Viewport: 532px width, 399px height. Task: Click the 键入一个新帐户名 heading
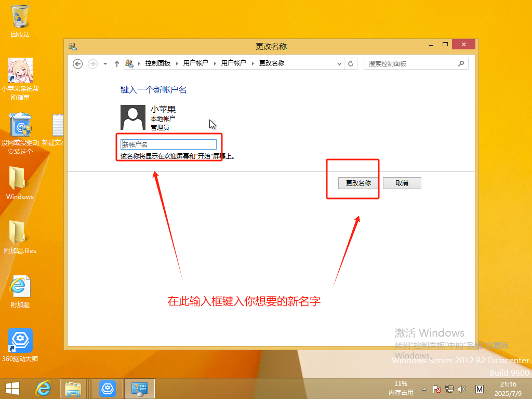coord(154,89)
